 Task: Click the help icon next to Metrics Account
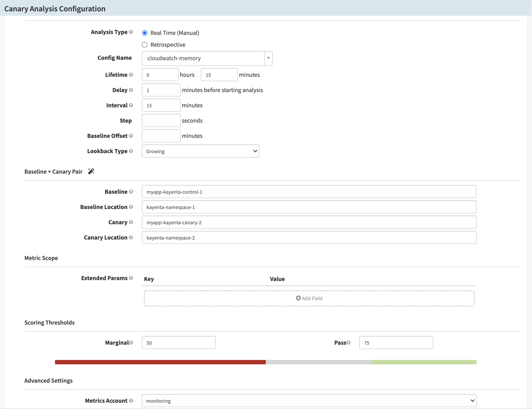131,401
